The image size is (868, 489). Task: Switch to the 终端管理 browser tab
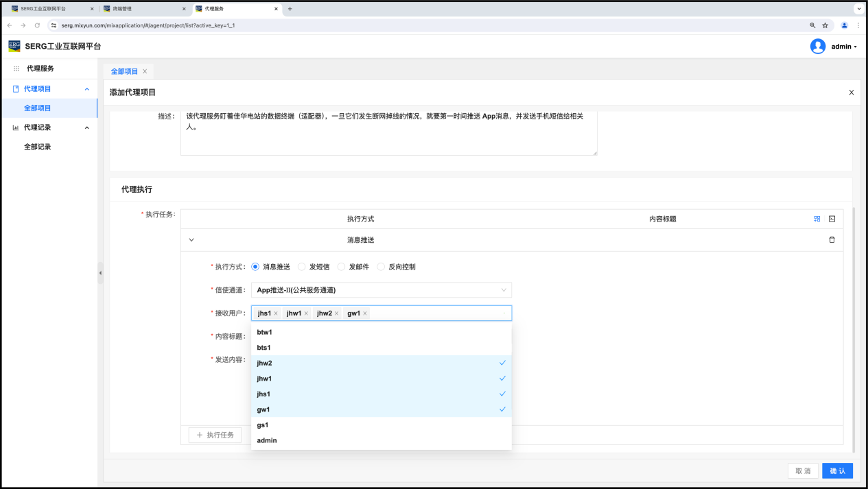coord(141,9)
